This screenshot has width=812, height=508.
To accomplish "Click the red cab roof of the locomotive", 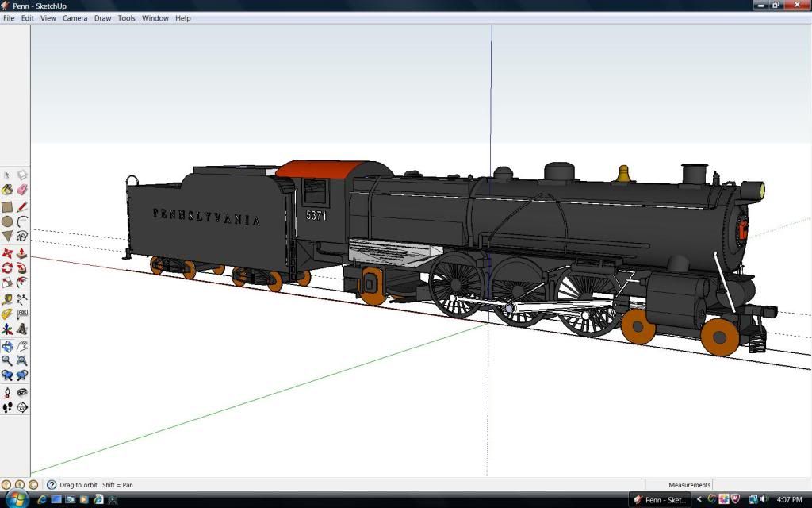I will [x=321, y=169].
